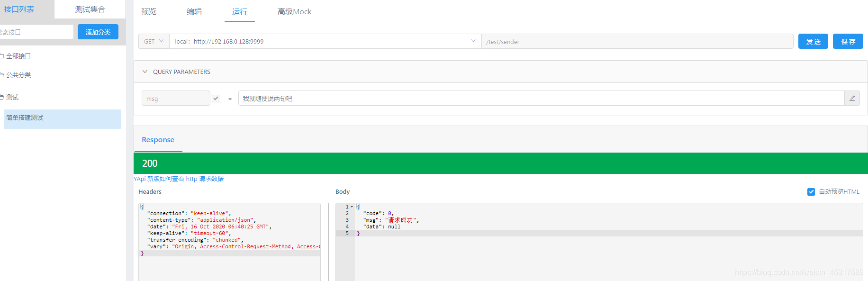Click the "content-type" line in Headers
The image size is (868, 281).
pos(202,220)
